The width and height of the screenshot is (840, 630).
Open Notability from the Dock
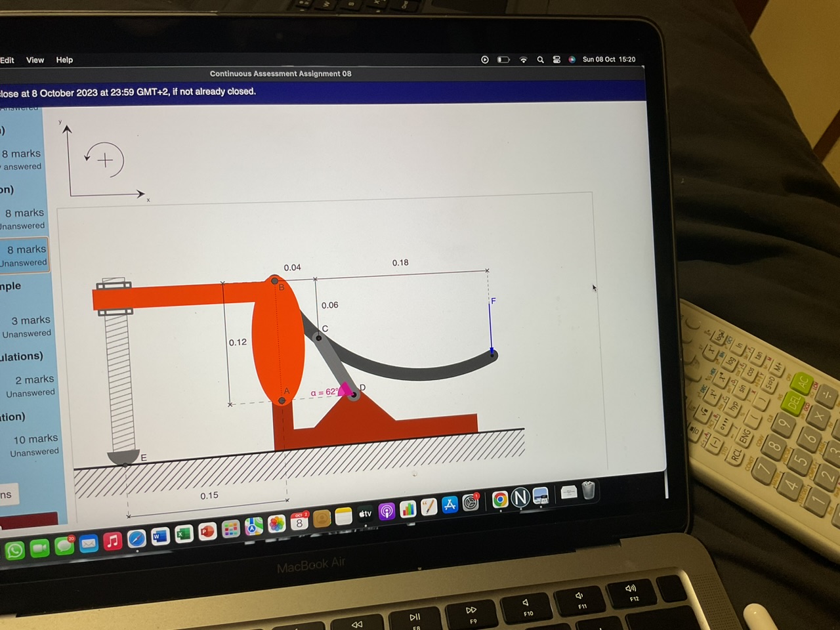coord(520,497)
